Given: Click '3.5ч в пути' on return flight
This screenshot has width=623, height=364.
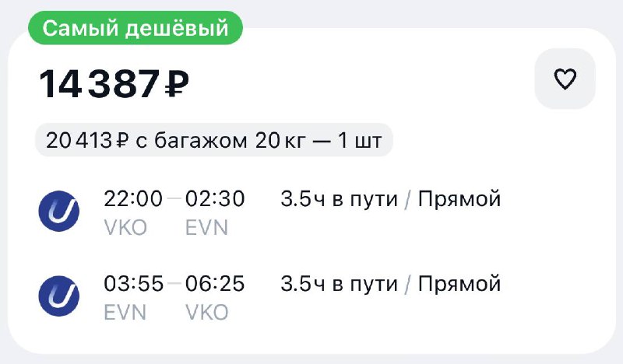Looking at the screenshot, I should [x=338, y=285].
